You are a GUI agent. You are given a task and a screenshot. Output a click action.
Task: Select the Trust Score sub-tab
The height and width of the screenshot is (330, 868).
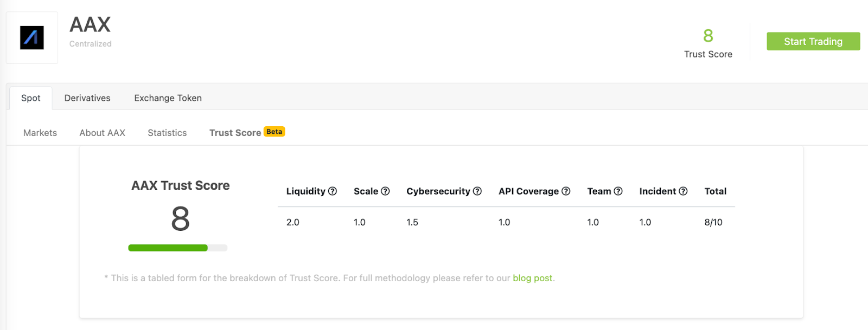(x=235, y=133)
